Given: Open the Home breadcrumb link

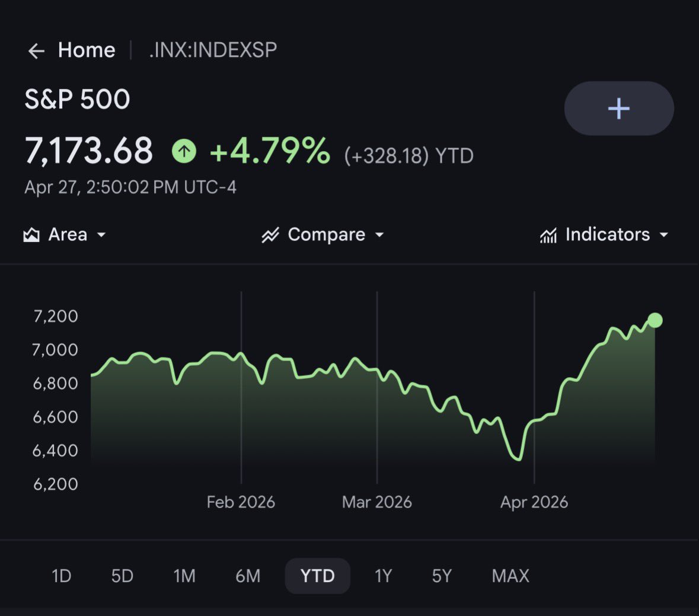Looking at the screenshot, I should pos(87,50).
